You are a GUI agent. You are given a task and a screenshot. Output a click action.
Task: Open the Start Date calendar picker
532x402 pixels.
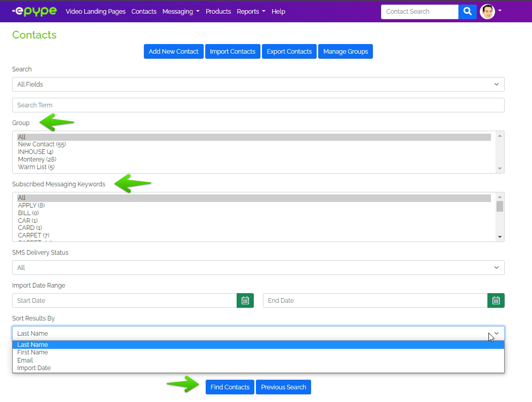(245, 301)
